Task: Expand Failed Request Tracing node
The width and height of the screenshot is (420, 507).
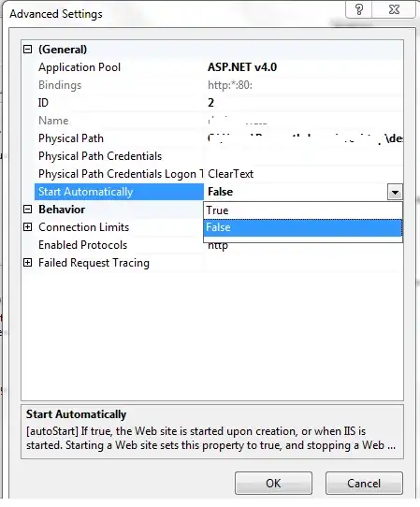Action: click(28, 263)
